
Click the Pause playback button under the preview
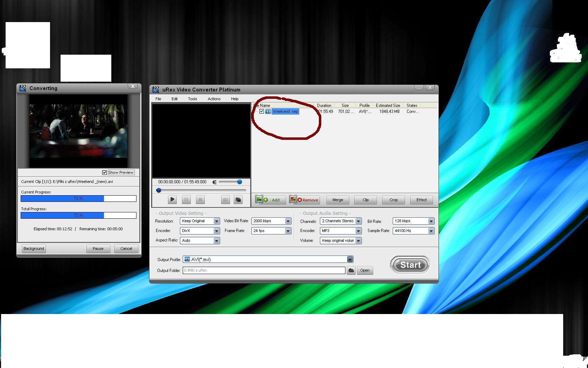coord(186,200)
